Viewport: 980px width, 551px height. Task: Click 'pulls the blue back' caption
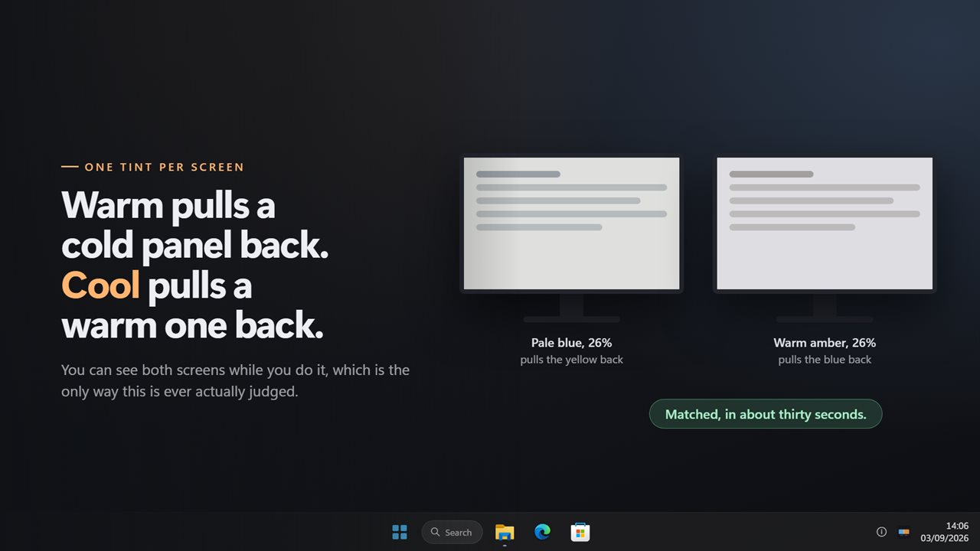[x=825, y=360]
